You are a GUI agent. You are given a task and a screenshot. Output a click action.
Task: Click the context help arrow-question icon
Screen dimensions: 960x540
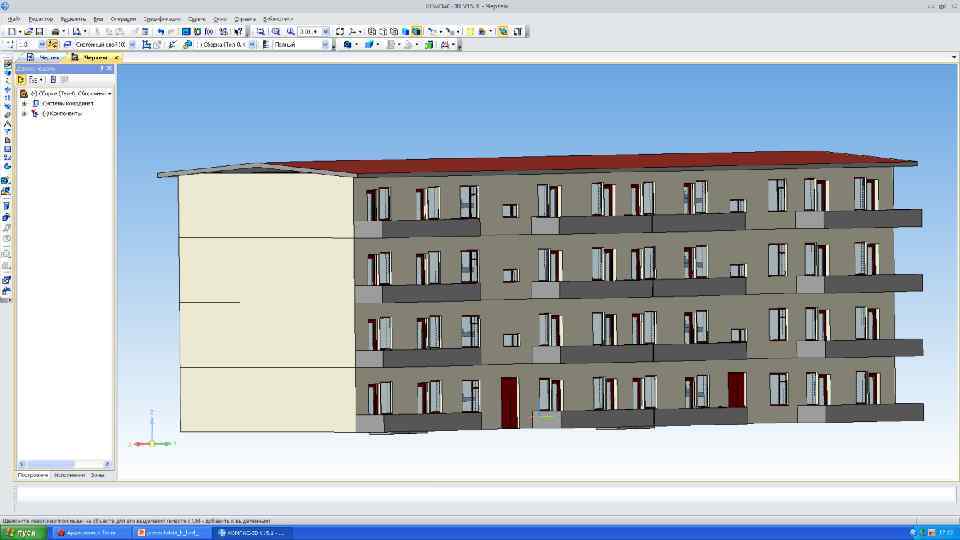239,31
